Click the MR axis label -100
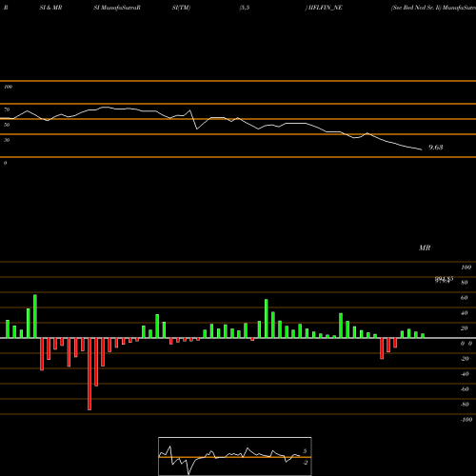 (466, 420)
